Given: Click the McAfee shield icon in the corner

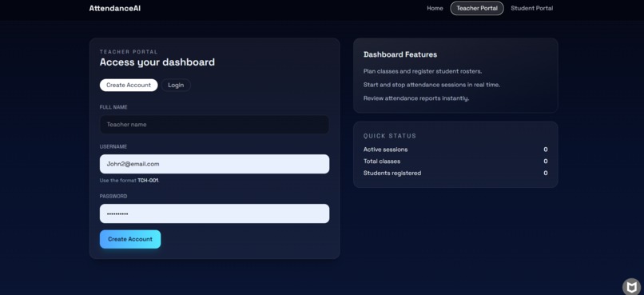Looking at the screenshot, I should 631,286.
